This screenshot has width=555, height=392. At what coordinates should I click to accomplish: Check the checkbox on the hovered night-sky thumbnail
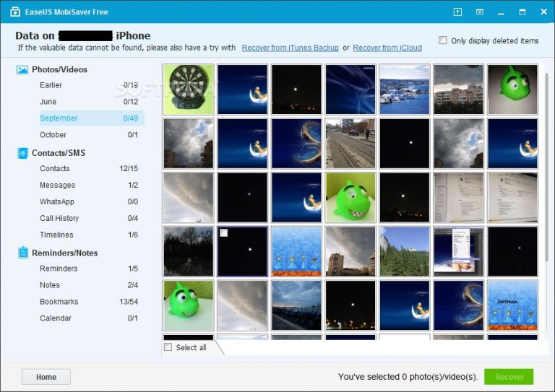point(224,233)
